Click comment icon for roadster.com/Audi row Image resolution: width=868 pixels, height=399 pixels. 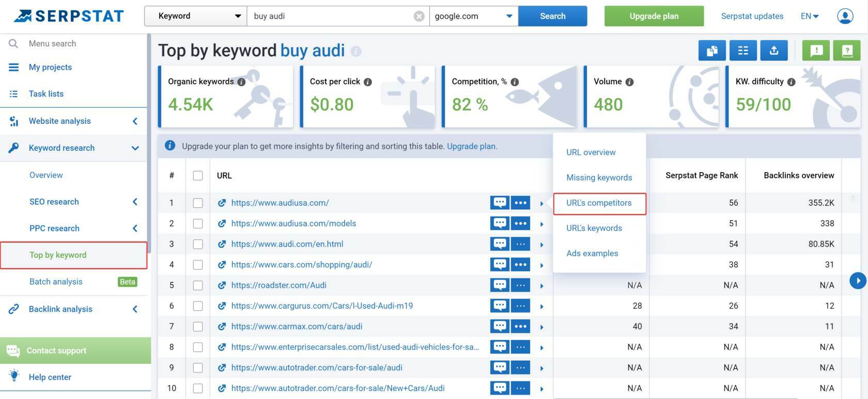click(500, 285)
